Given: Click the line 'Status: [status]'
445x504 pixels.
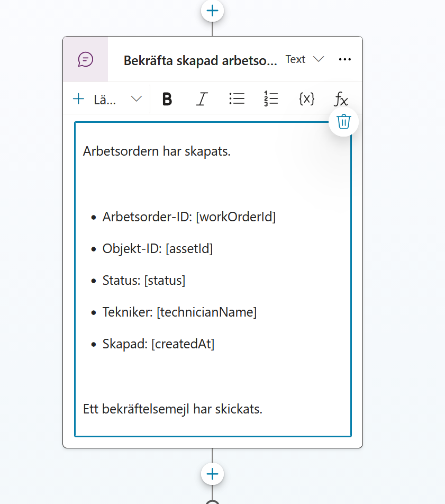Looking at the screenshot, I should 143,281.
